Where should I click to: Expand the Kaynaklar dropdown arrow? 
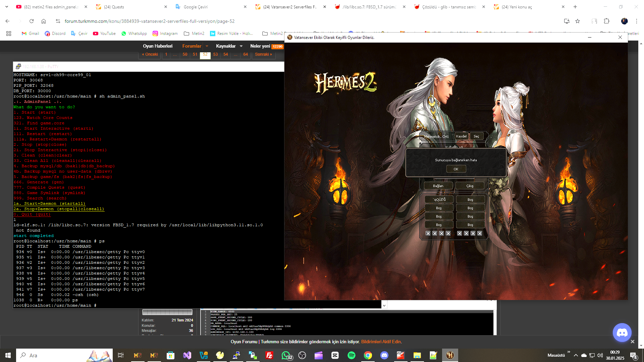241,46
